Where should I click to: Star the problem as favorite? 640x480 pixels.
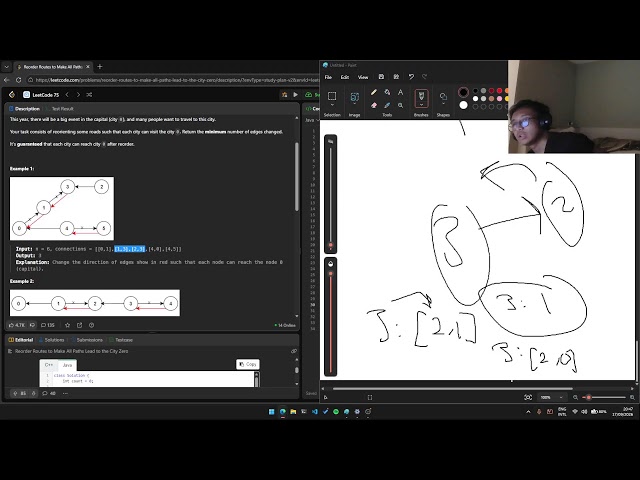(67, 325)
